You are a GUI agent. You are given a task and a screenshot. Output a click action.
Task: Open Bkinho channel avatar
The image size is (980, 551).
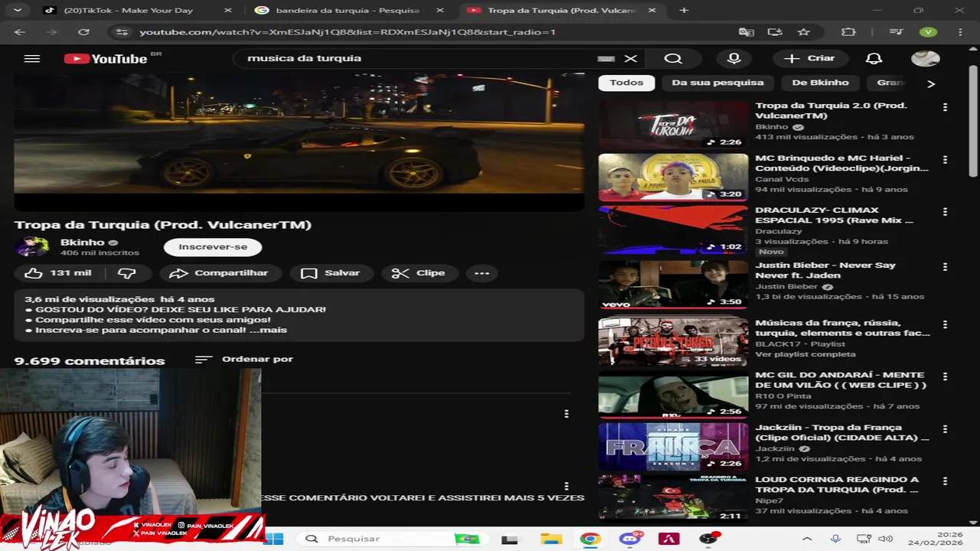32,246
